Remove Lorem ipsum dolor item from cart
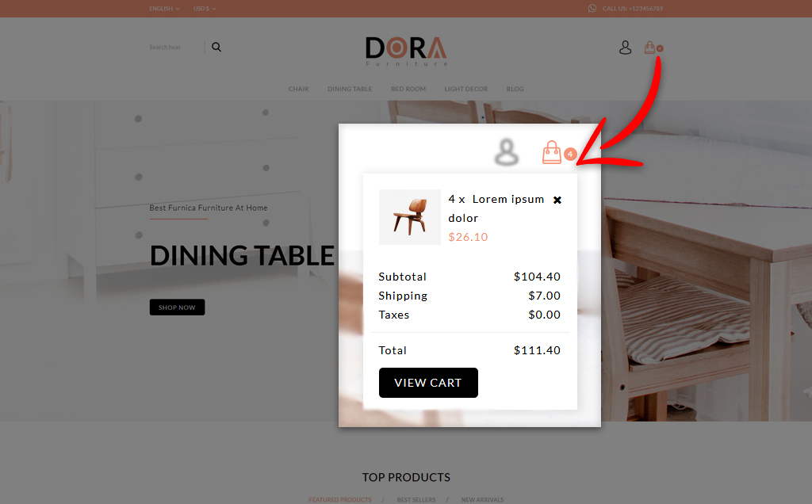 point(557,200)
